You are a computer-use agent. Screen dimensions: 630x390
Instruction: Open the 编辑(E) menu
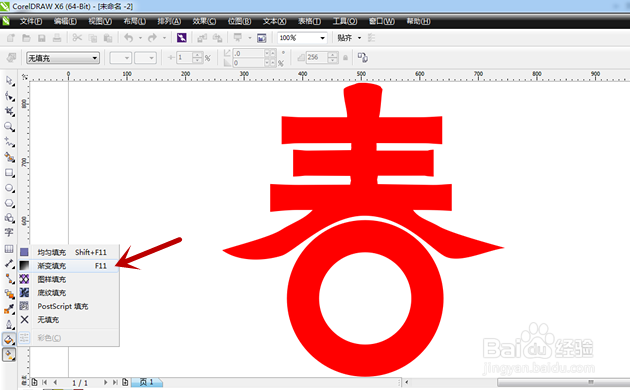click(x=65, y=21)
